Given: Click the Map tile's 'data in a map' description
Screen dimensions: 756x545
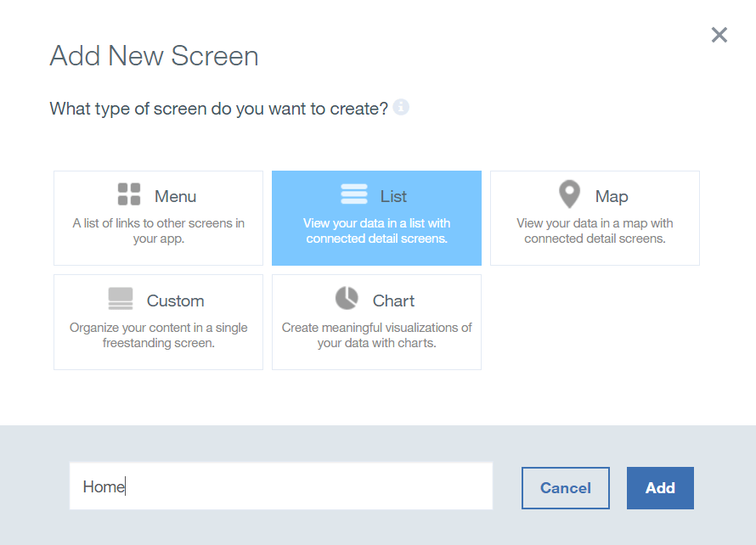Looking at the screenshot, I should 595,231.
